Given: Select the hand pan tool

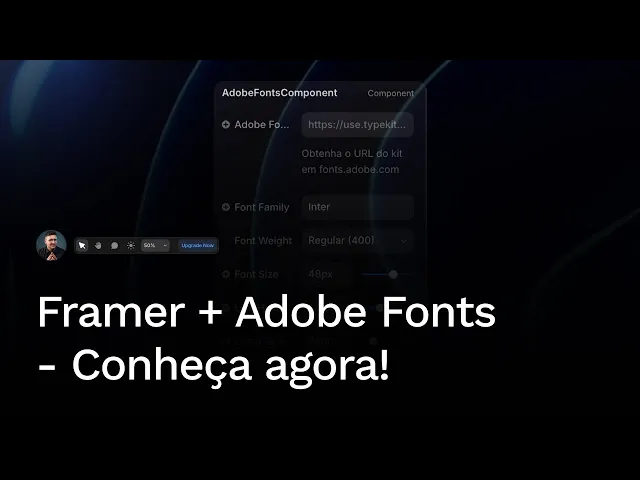Looking at the screenshot, I should pyautogui.click(x=98, y=245).
